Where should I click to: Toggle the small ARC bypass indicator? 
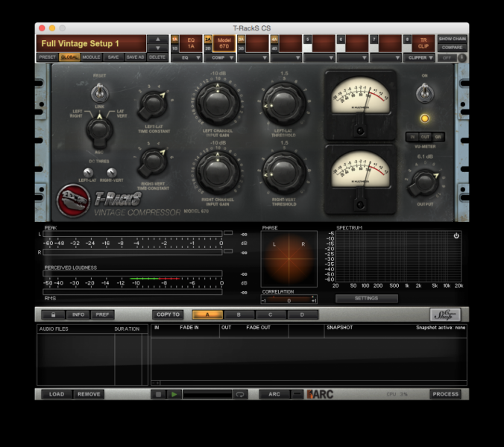(297, 394)
